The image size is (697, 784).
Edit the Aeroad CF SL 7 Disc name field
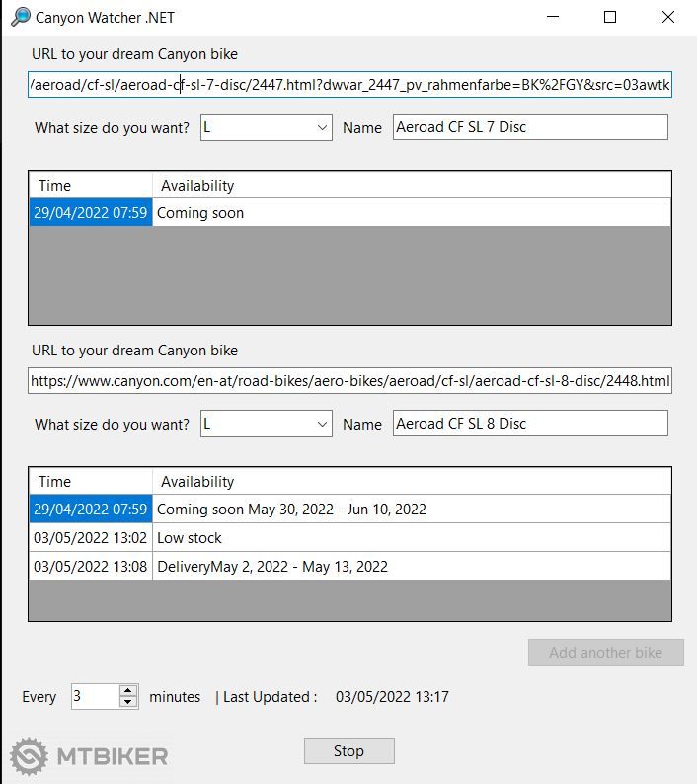click(529, 127)
